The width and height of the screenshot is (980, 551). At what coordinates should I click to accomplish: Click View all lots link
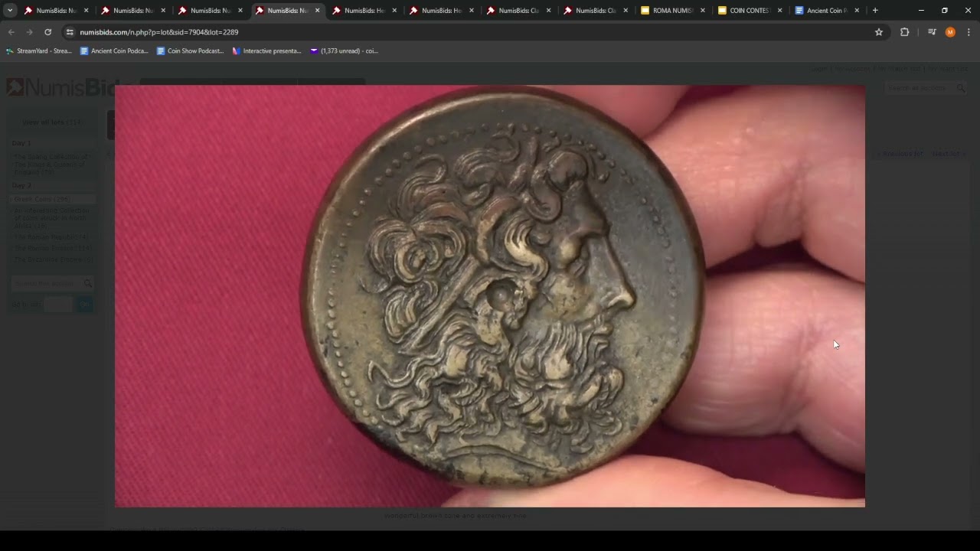pyautogui.click(x=52, y=122)
